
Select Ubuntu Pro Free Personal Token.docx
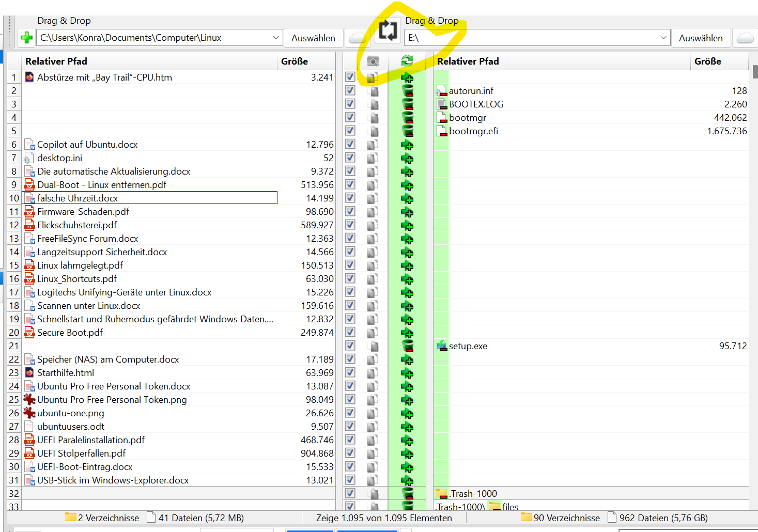114,386
